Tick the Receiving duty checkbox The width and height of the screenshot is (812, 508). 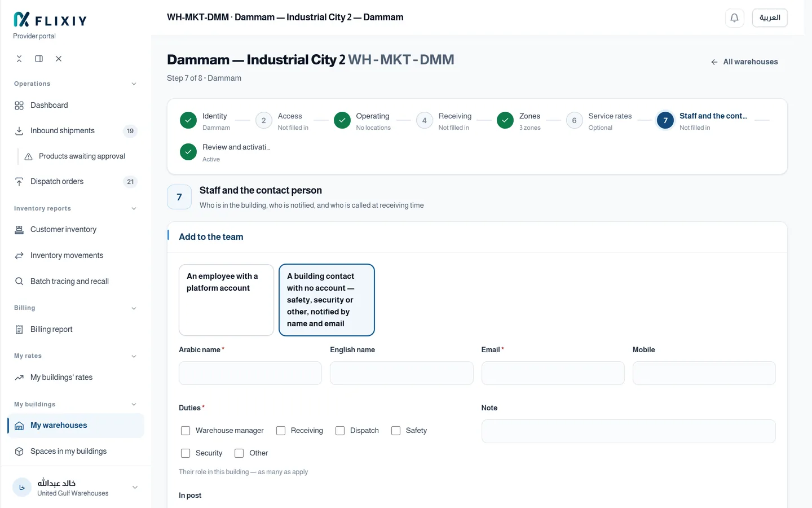pos(281,431)
